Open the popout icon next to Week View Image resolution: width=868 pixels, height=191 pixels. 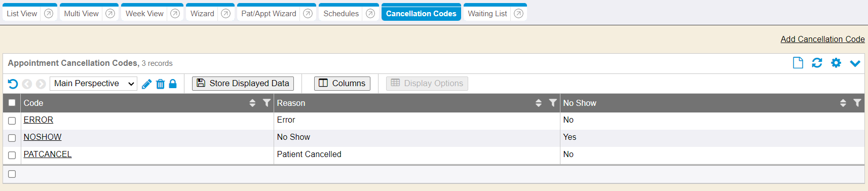[x=175, y=14]
